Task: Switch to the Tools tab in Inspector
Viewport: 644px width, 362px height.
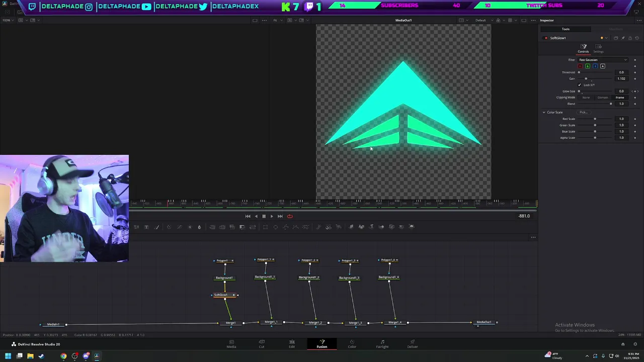Action: point(566,29)
